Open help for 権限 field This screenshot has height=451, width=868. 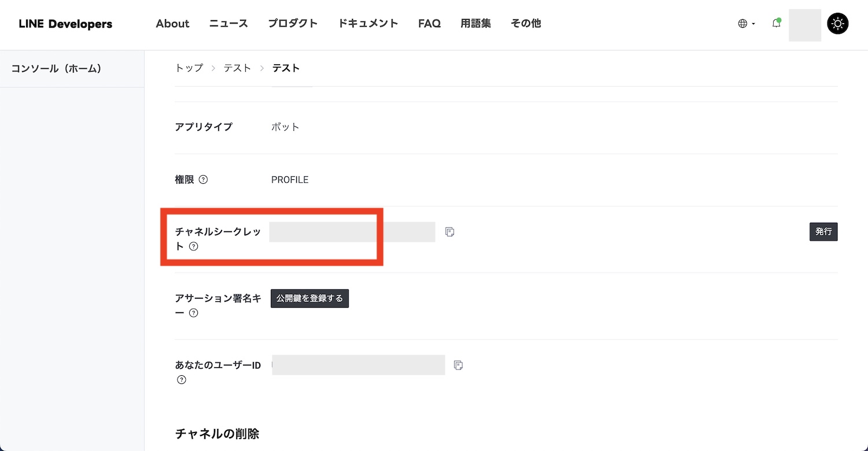(x=203, y=179)
